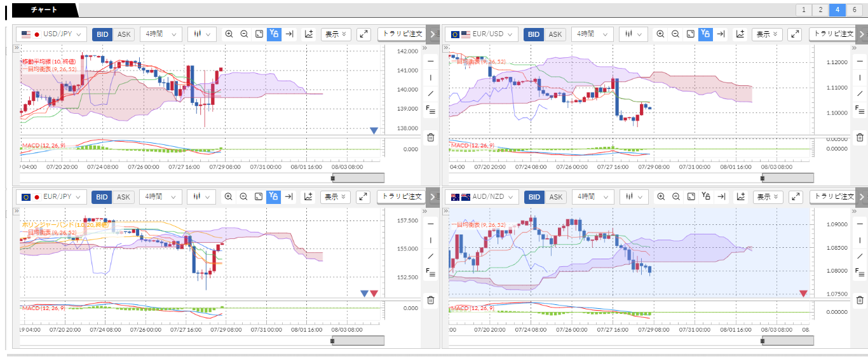Toggle Y-axis lock on the AUD/NZD chart
The image size is (868, 359).
[706, 197]
